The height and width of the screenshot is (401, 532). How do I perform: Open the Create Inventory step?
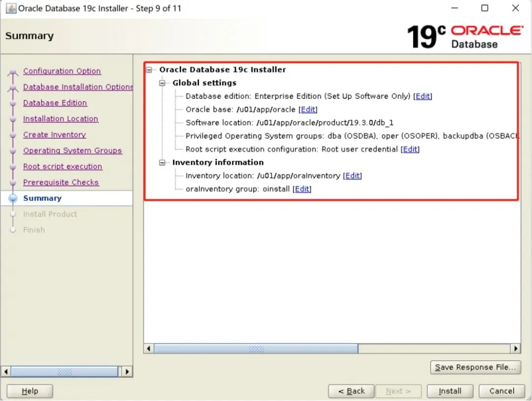click(54, 135)
